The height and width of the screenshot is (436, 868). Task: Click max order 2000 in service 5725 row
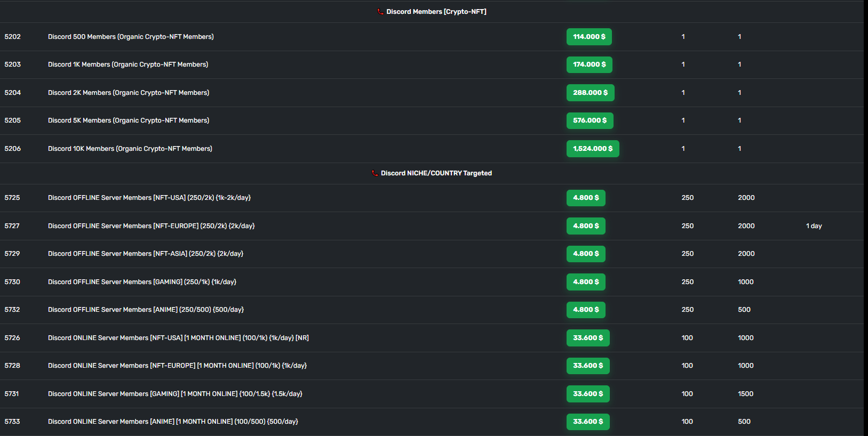pos(746,198)
